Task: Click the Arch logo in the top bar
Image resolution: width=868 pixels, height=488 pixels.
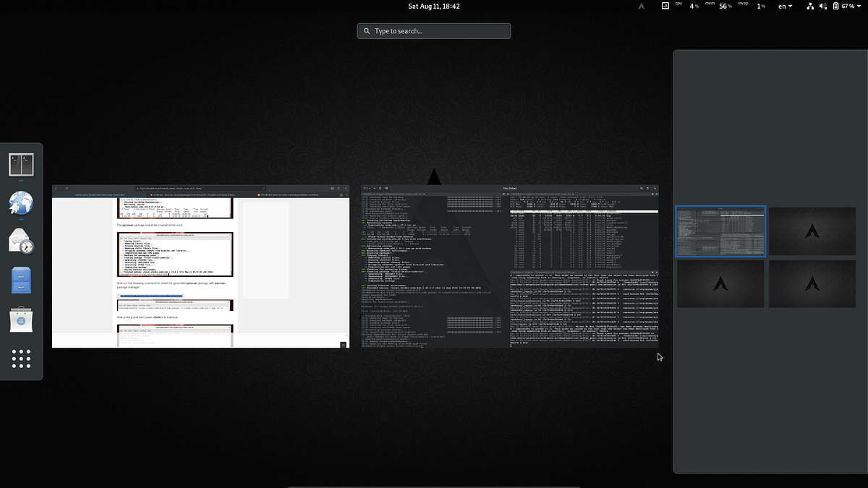Action: [641, 6]
